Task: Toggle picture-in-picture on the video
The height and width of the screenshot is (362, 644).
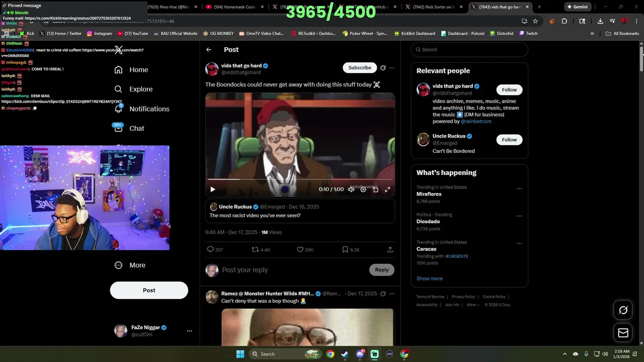Action: click(x=375, y=190)
